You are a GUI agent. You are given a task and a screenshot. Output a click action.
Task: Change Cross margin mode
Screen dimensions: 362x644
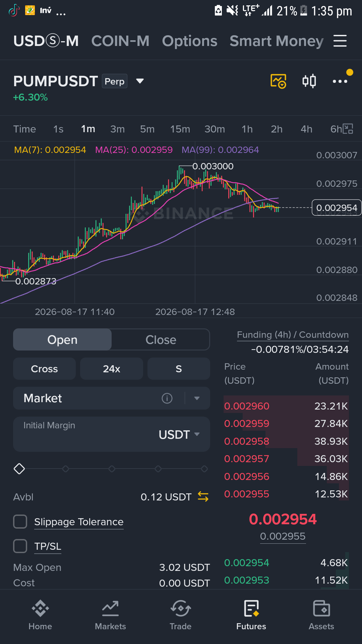tap(44, 369)
